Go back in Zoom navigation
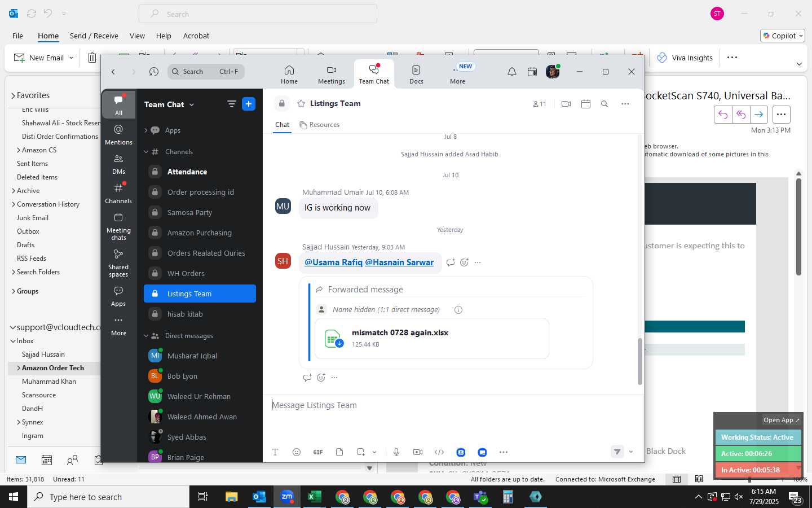The image size is (812, 508). (x=113, y=72)
